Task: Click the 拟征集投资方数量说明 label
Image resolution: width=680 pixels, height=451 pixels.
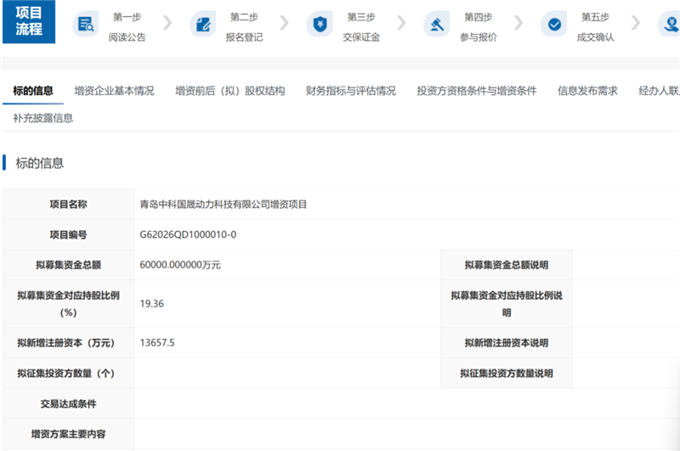Action: point(507,373)
